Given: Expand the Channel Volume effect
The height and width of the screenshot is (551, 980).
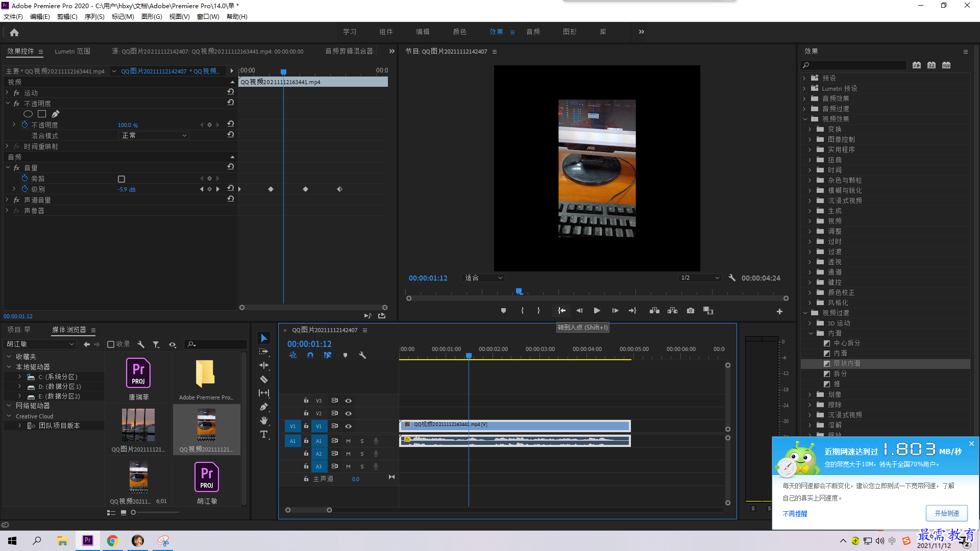Looking at the screenshot, I should tap(7, 199).
